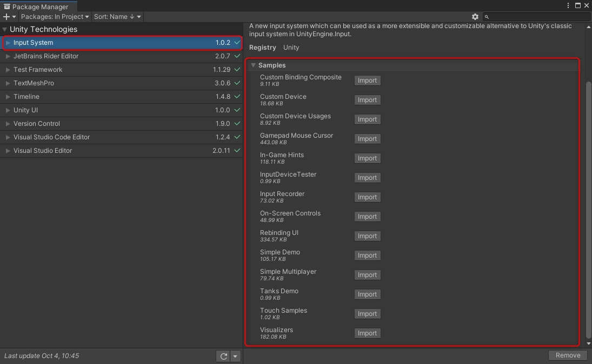Viewport: 592px width, 364px height.
Task: Open the add package plus menu
Action: [9, 17]
